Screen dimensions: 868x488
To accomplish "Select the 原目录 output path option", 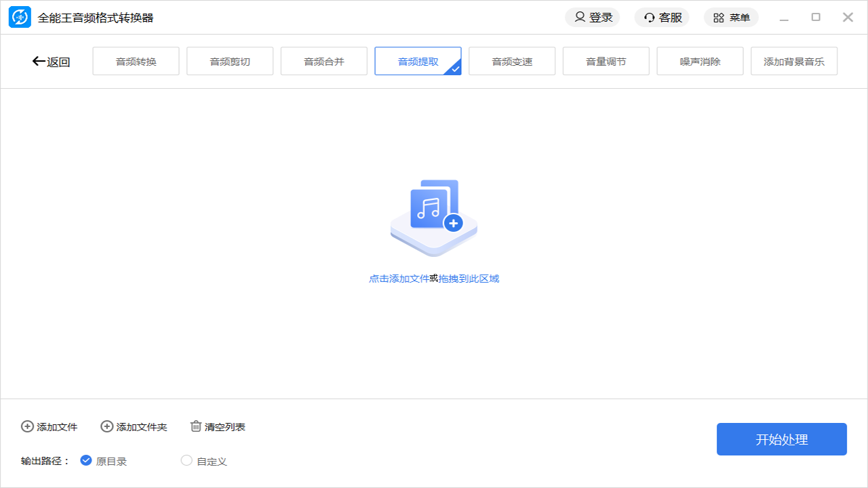I will (x=86, y=460).
